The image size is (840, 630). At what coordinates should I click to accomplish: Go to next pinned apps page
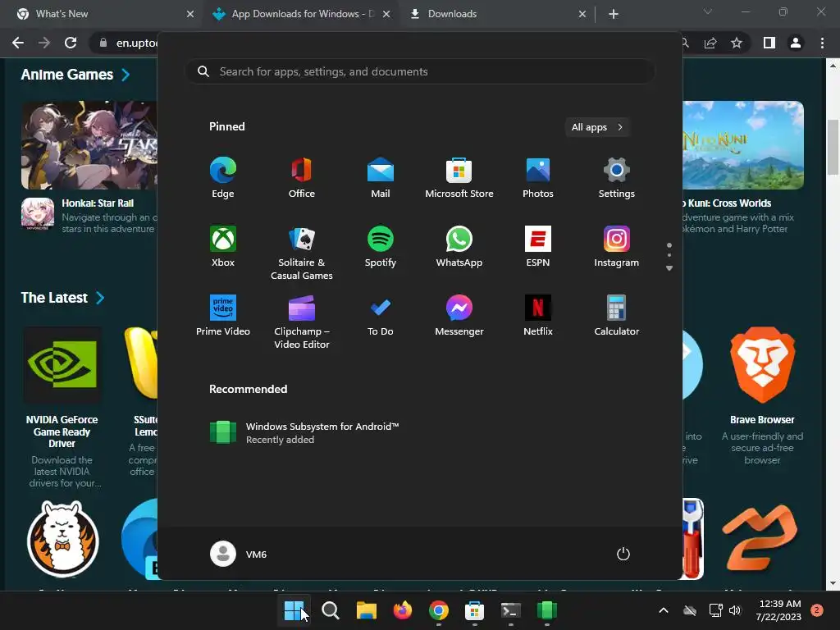(x=669, y=268)
